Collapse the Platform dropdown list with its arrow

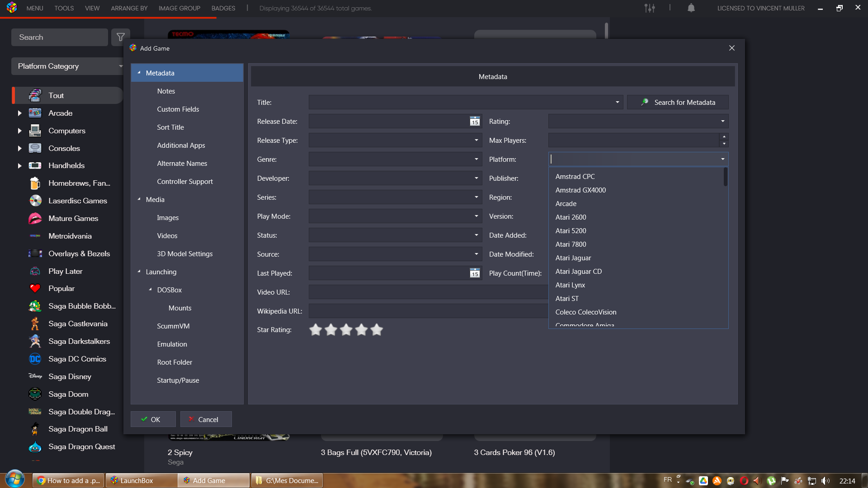tap(722, 159)
